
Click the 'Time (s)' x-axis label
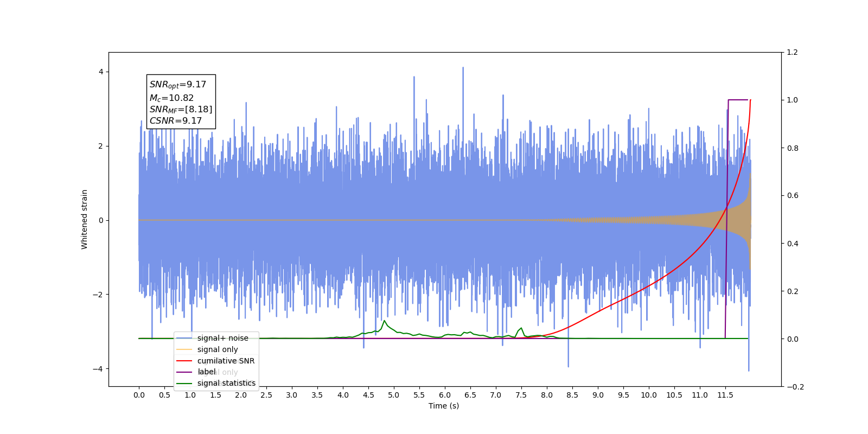click(444, 406)
